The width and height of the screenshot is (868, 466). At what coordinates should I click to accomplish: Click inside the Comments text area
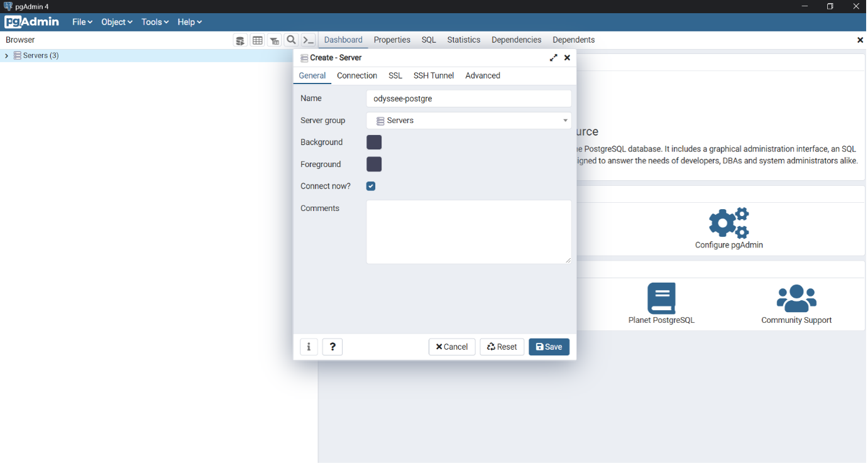469,232
